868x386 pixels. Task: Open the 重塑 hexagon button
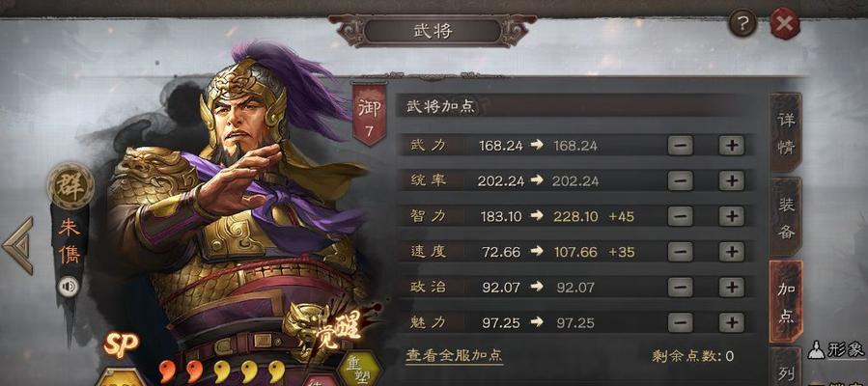[359, 369]
